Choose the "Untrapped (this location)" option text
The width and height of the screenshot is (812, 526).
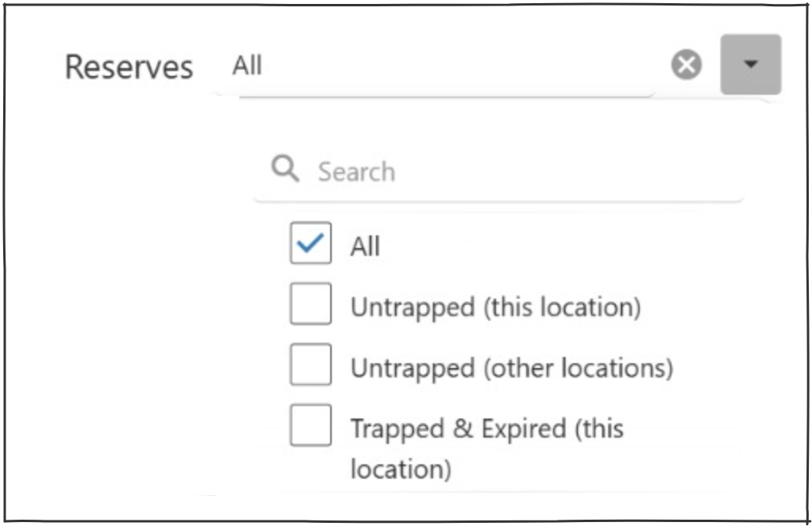pos(495,306)
